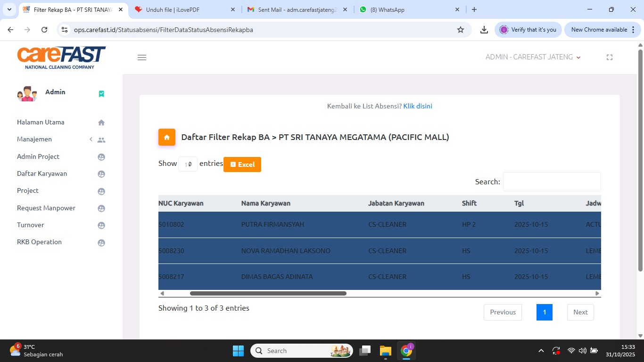Open File Explorer from the taskbar

pos(386,351)
